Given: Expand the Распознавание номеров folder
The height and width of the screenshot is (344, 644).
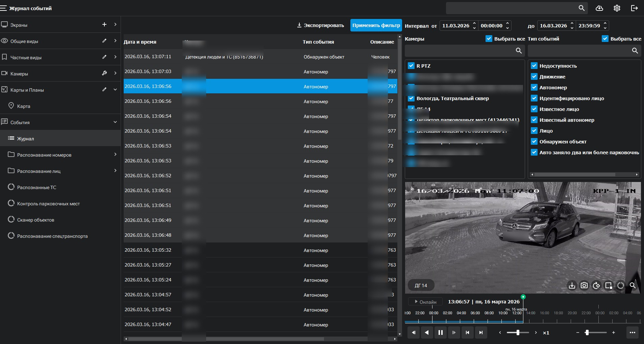Looking at the screenshot, I should 115,155.
